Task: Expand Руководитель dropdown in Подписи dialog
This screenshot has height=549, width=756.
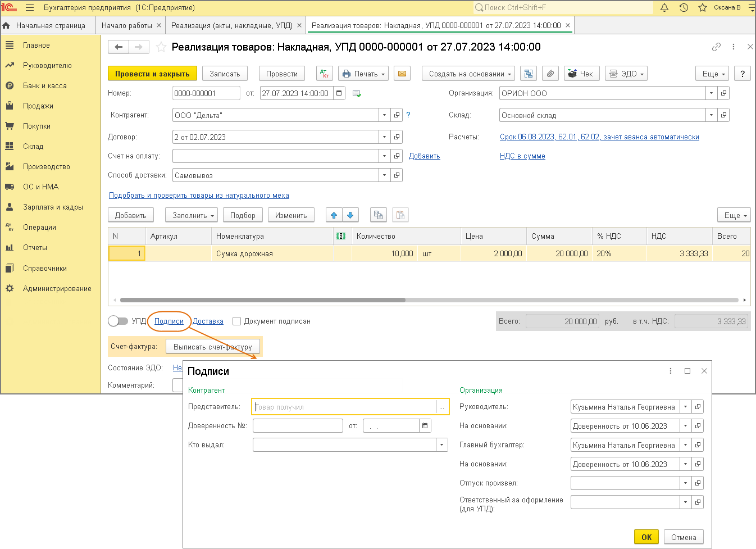Action: [685, 407]
